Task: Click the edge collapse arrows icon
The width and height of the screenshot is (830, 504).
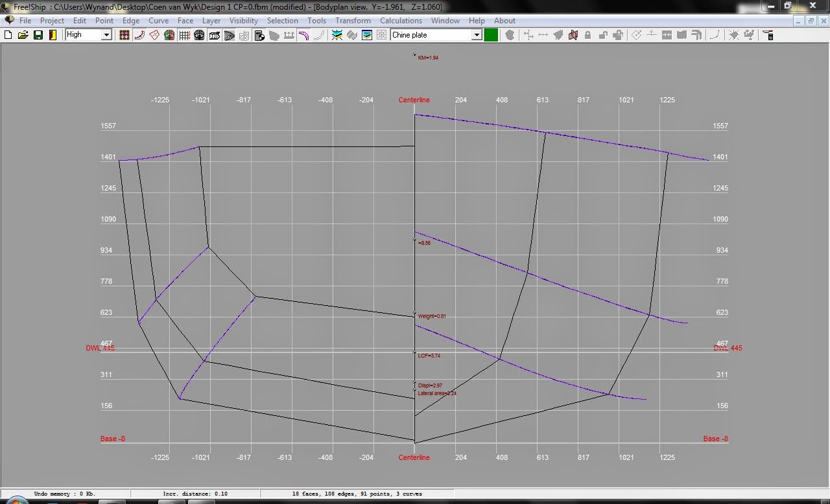Action: pyautogui.click(x=667, y=35)
